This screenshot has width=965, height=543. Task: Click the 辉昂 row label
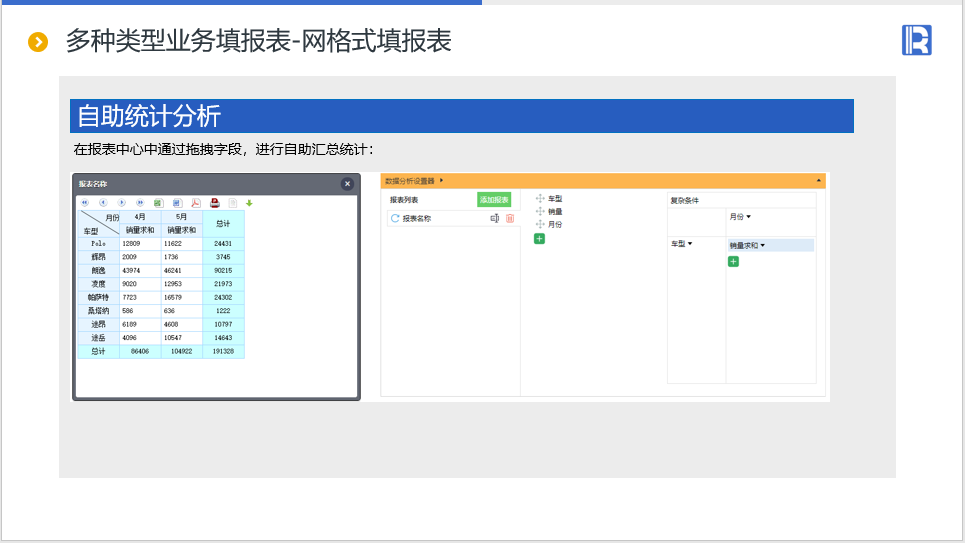coord(98,257)
